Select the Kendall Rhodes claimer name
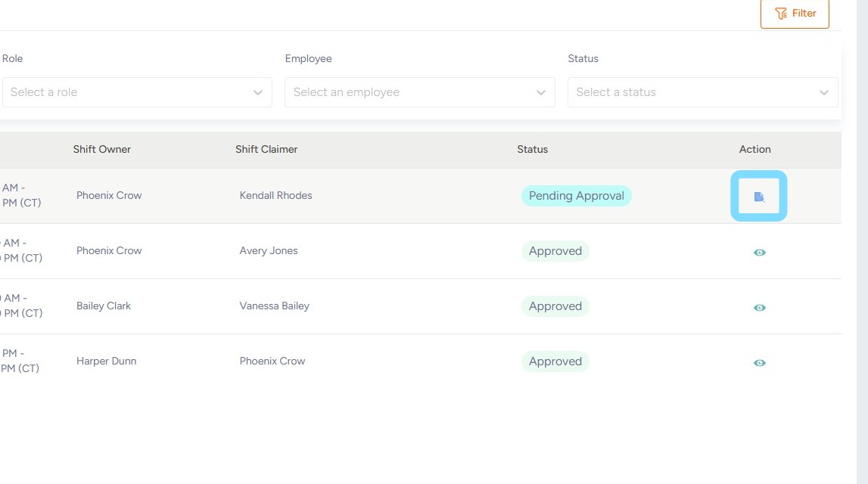Viewport: 868px width, 484px height. (x=275, y=195)
